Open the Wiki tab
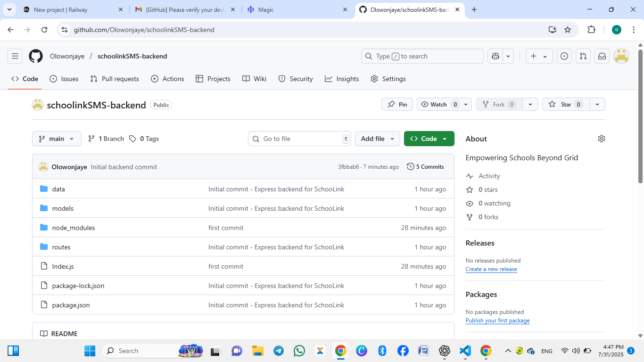Screen dimensions: 644x362 point(255,79)
